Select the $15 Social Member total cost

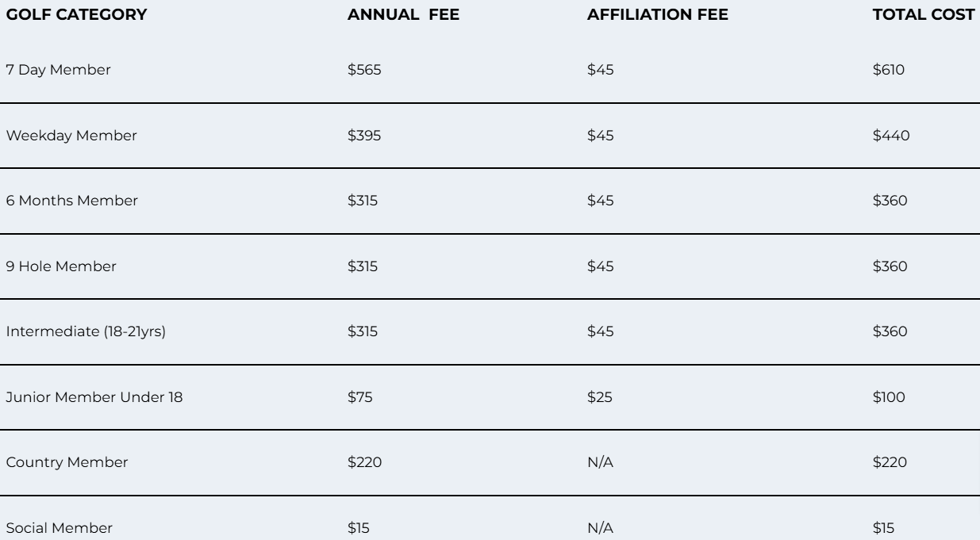[x=882, y=528]
